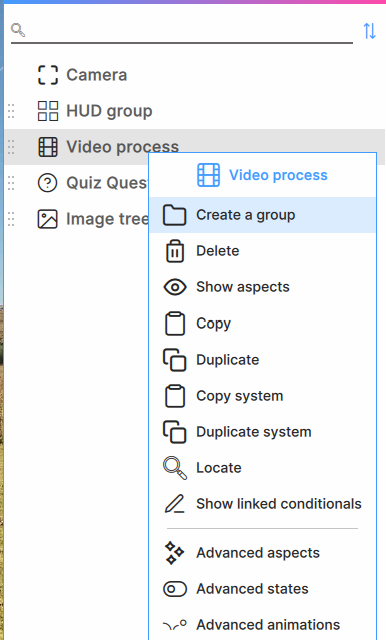Grab the drag handle of Video process
Viewport: 386px width, 640px height.
11,147
